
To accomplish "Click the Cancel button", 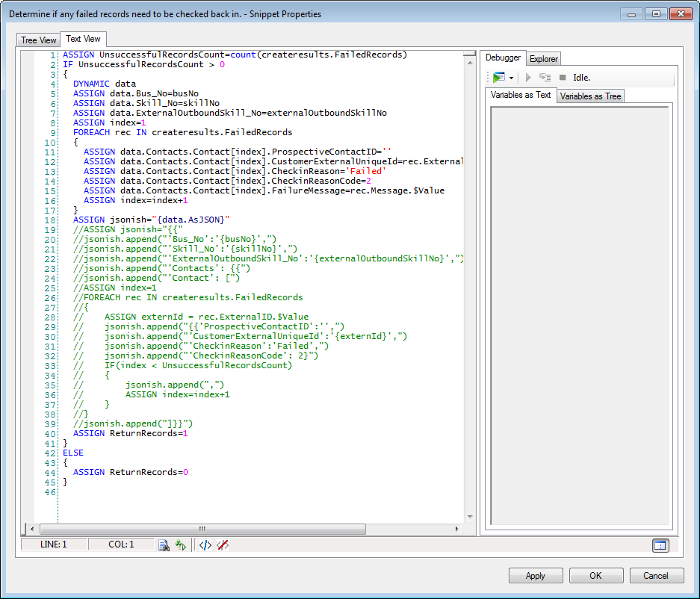I will (x=656, y=576).
